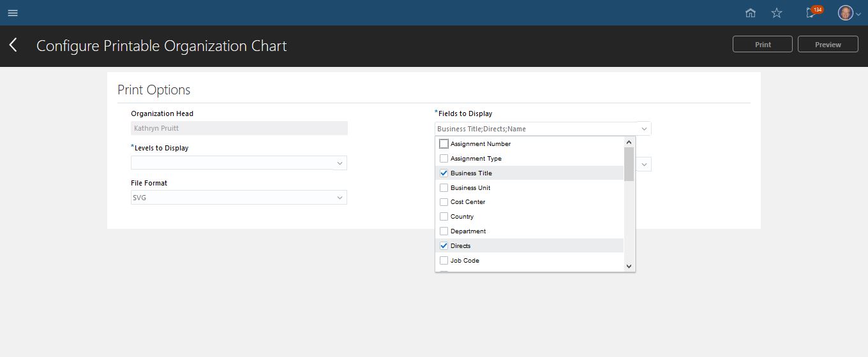
Task: Open Favorites star icon
Action: (x=777, y=13)
